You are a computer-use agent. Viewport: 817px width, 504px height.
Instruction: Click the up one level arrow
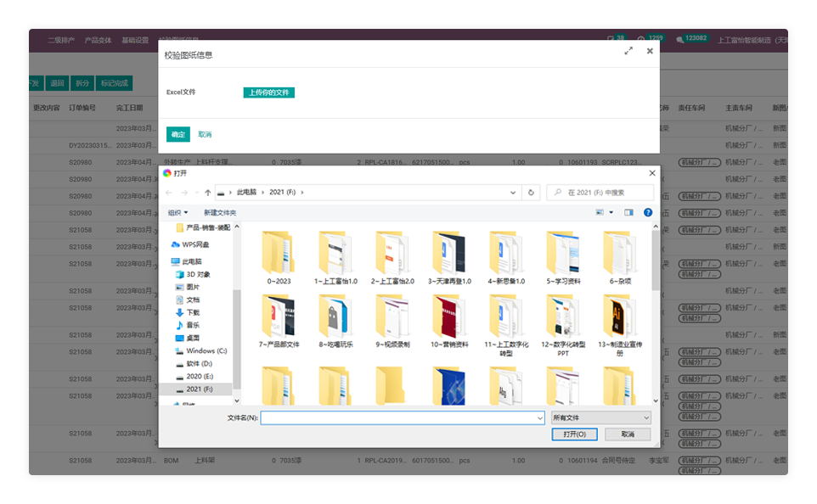pos(208,193)
